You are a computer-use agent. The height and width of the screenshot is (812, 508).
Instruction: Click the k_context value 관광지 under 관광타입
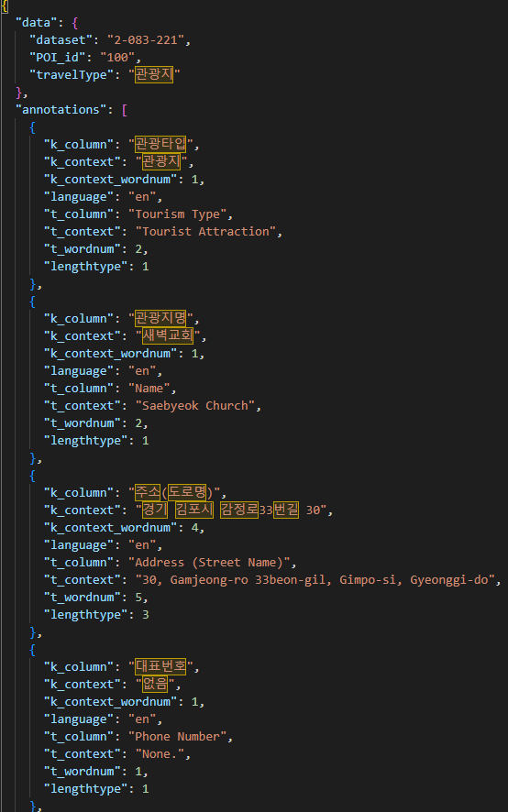pyautogui.click(x=161, y=162)
